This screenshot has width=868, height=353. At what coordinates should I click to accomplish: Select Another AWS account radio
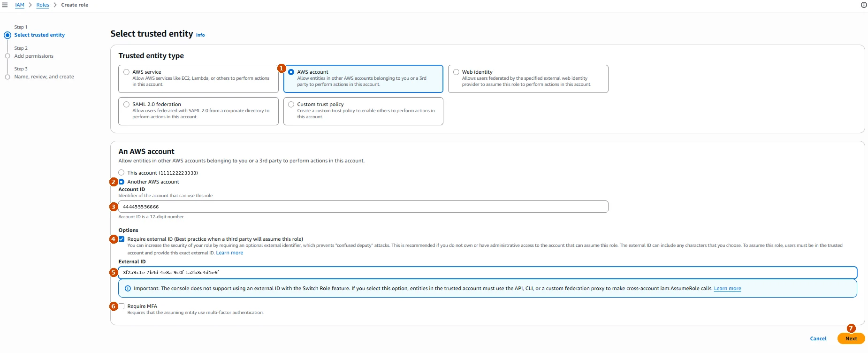122,182
